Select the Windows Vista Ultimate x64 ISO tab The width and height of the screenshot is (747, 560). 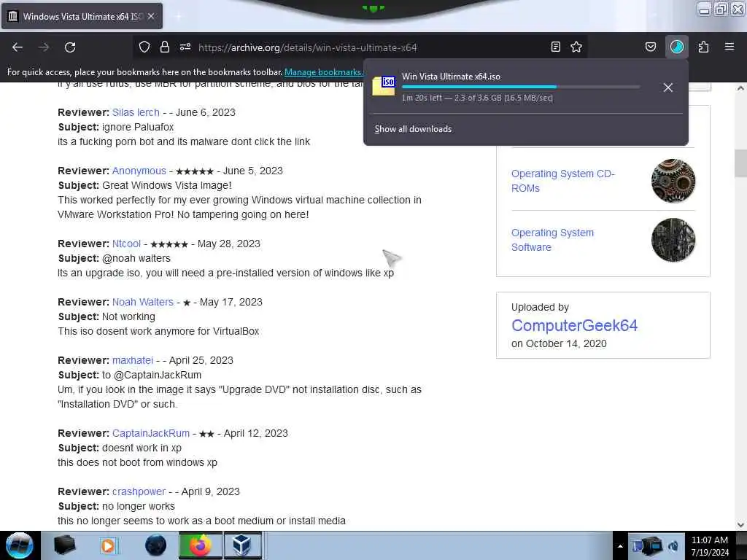point(82,16)
